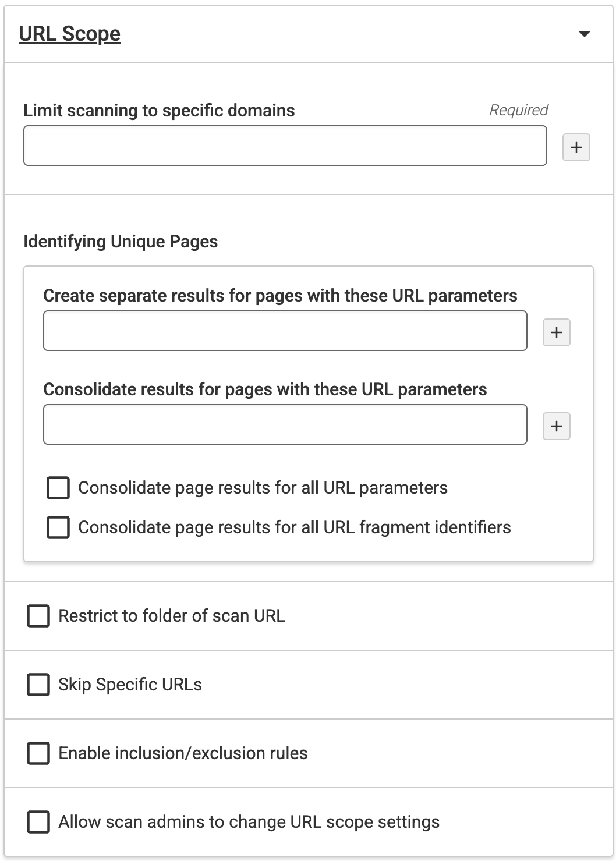Click the Identifying Unique Pages heading

(x=121, y=242)
